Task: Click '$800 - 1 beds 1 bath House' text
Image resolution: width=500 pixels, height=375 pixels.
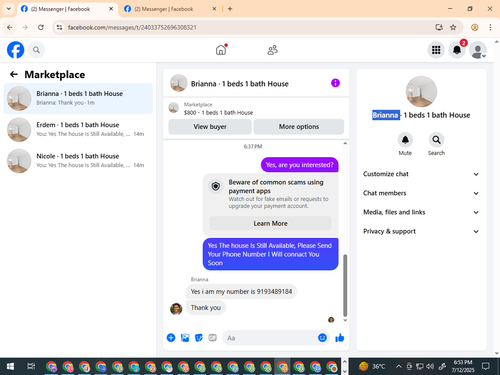Action: coord(218,113)
